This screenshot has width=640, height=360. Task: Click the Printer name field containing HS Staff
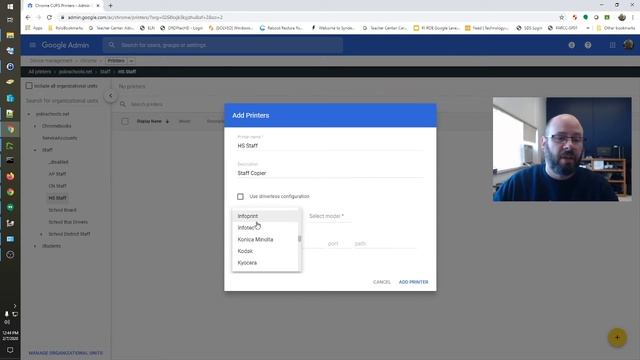click(x=330, y=145)
